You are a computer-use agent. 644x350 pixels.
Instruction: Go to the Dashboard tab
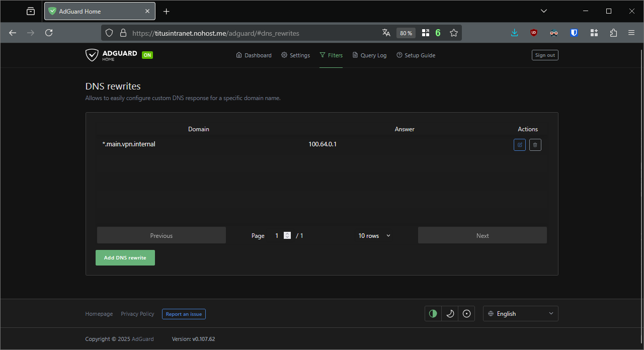(254, 55)
